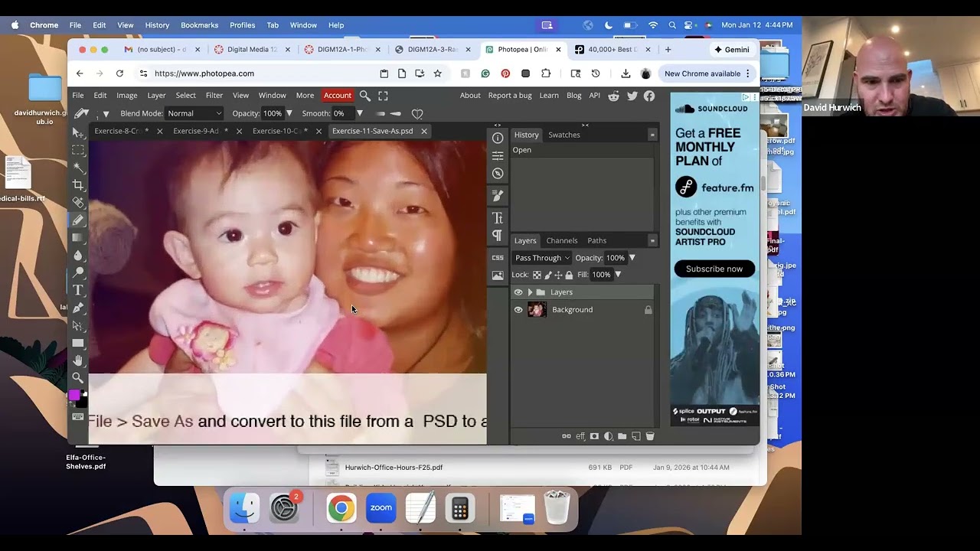Expand the Layers folder triangle
980x551 pixels.
[x=530, y=292]
